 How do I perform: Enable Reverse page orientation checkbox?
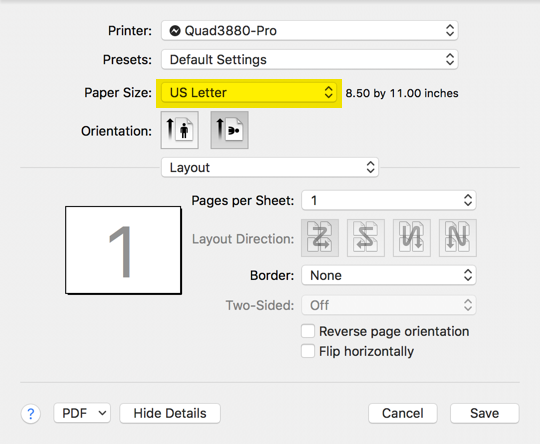point(308,331)
